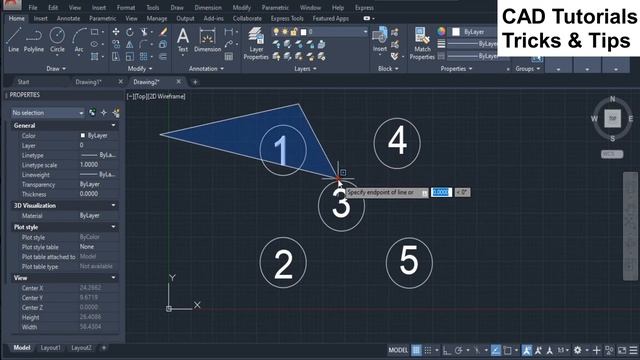The image size is (640, 360).
Task: Collapse the Plot style section
Action: (x=113, y=227)
